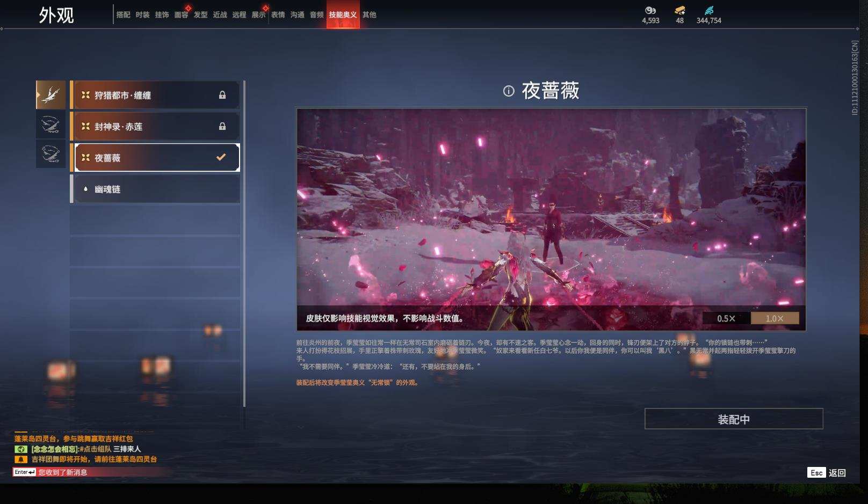Click the 装配中 button
The image size is (868, 504).
(734, 418)
